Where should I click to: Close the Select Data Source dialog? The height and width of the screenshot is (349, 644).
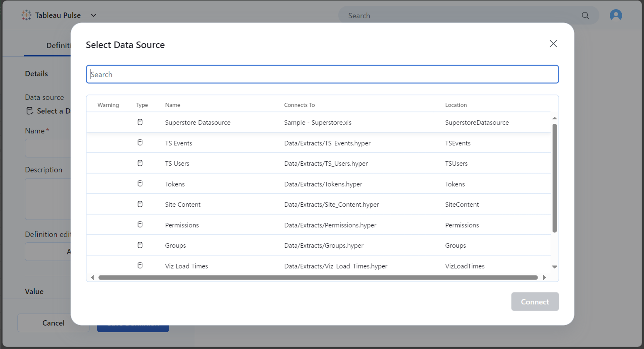click(553, 44)
